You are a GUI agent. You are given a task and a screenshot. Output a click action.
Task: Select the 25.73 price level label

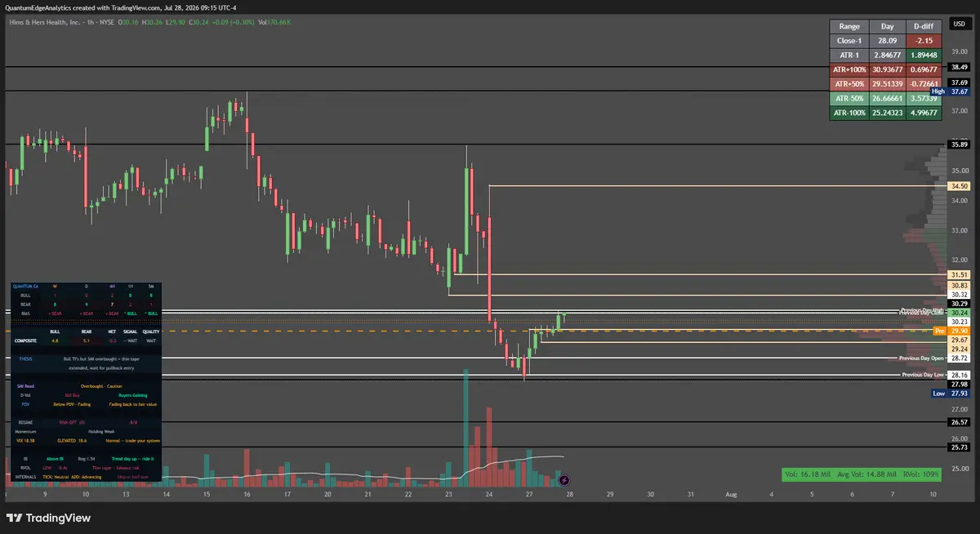pyautogui.click(x=959, y=447)
